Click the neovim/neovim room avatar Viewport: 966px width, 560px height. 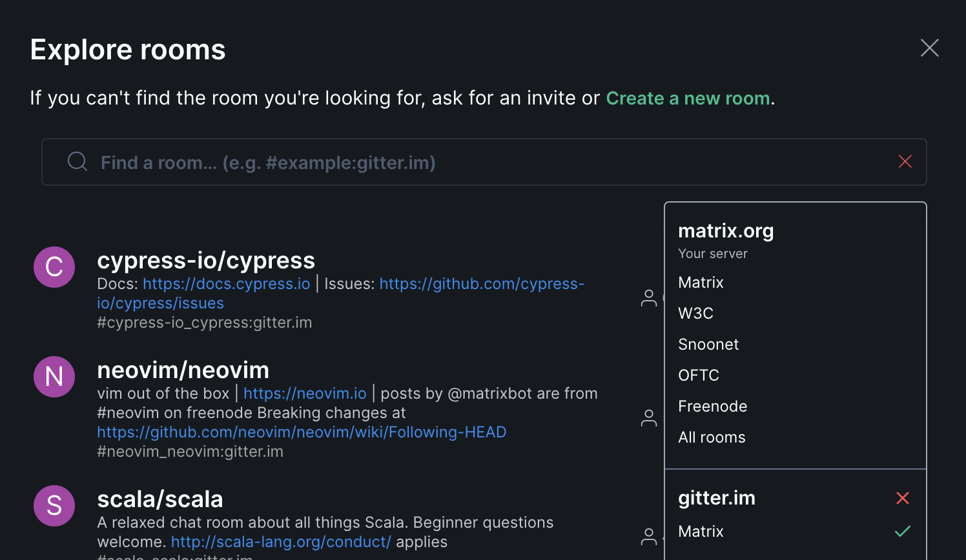tap(54, 377)
